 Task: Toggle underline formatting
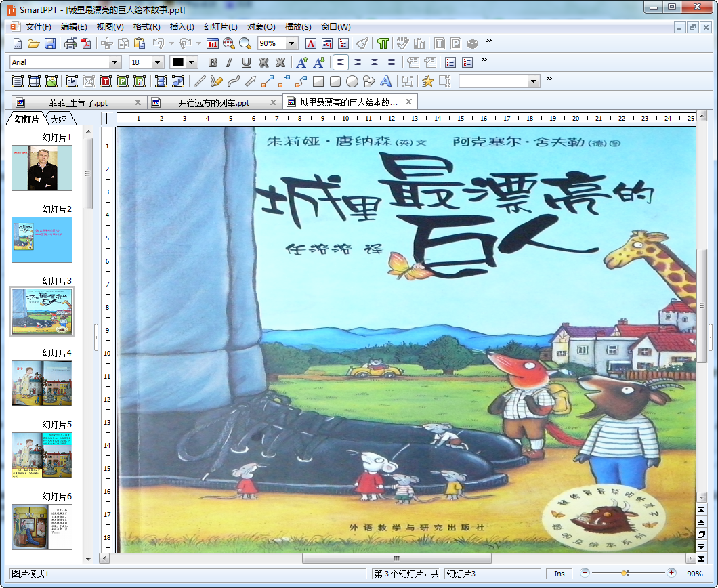coord(247,62)
